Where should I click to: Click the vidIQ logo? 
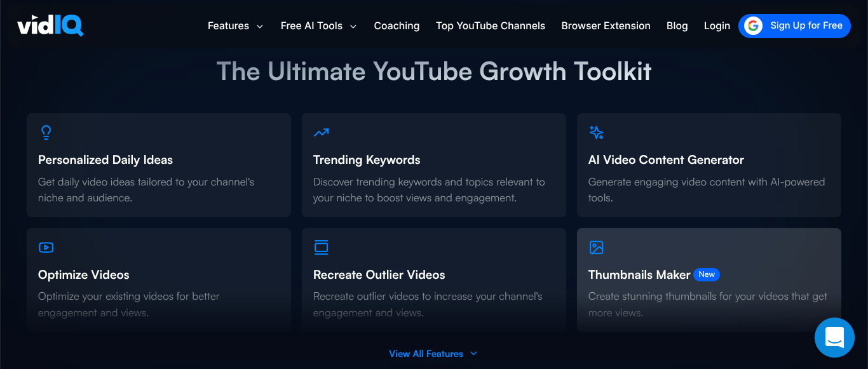pos(50,25)
